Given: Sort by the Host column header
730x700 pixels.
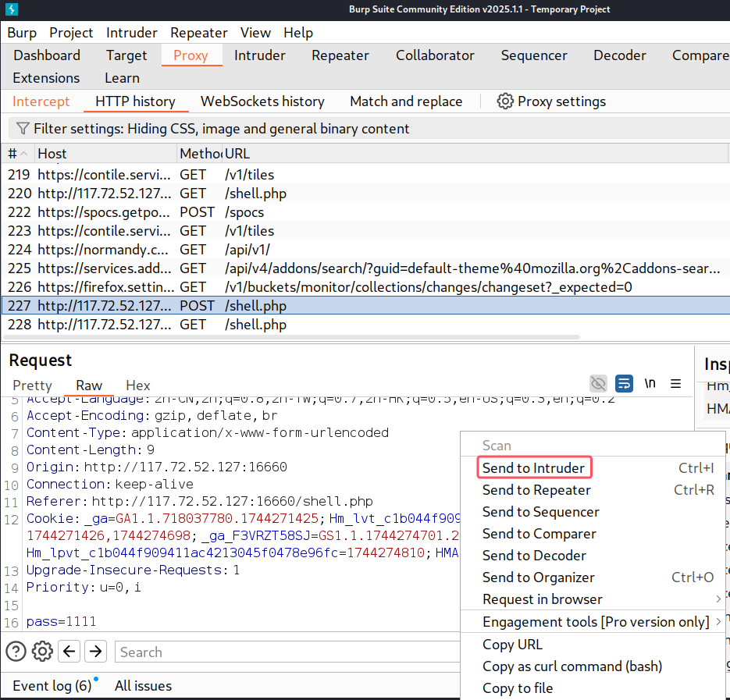Looking at the screenshot, I should [x=105, y=154].
